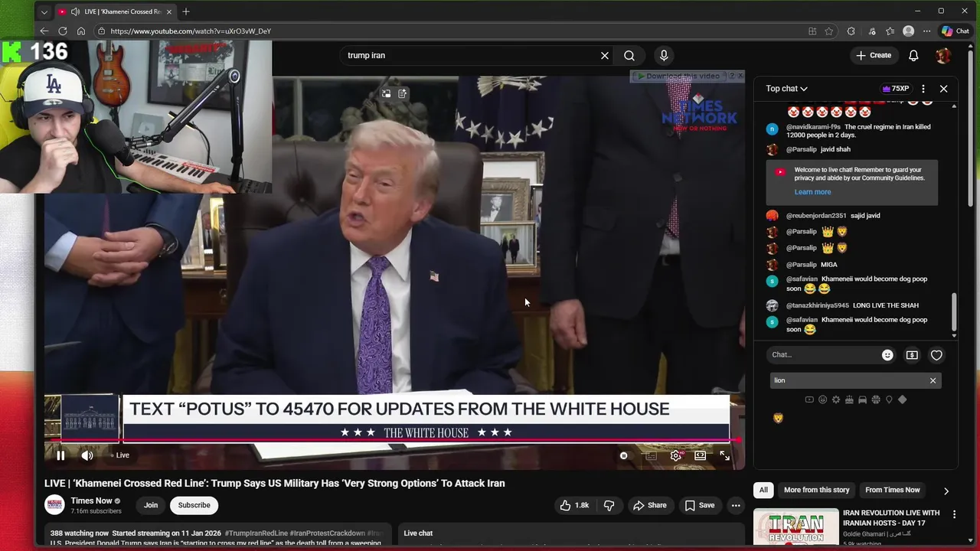Open Super Chat dollar icon
Screen dimensions: 980x551
tap(912, 355)
